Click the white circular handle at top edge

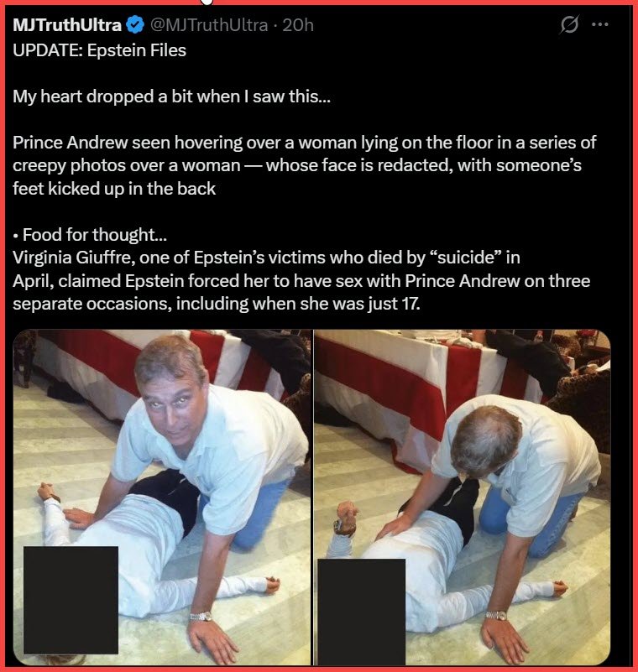(207, 2)
